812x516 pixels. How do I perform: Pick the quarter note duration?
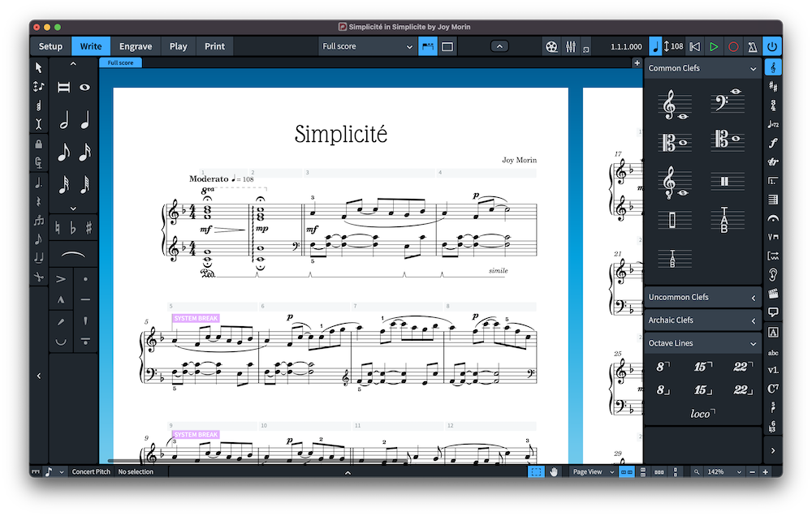tap(85, 120)
